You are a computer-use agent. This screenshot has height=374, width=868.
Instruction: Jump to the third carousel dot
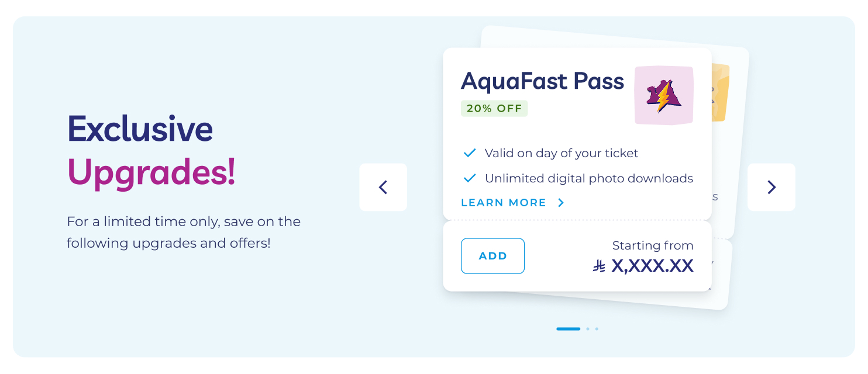(597, 329)
